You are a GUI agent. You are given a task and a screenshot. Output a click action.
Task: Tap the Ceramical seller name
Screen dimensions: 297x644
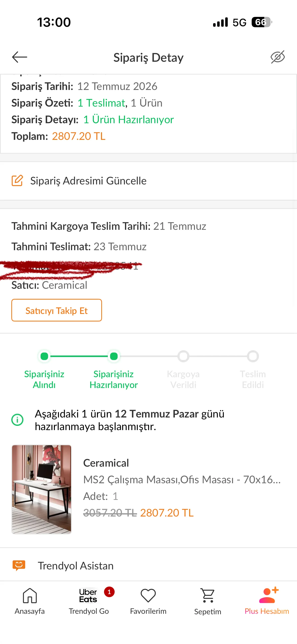click(64, 285)
